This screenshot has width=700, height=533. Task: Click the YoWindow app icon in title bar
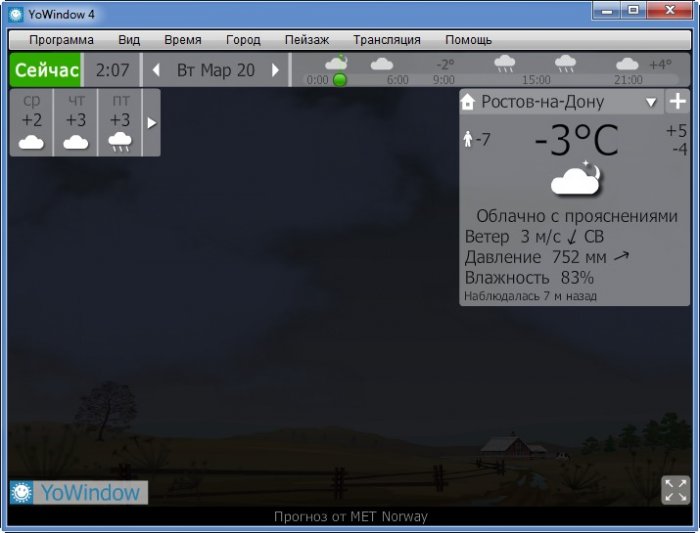click(16, 14)
